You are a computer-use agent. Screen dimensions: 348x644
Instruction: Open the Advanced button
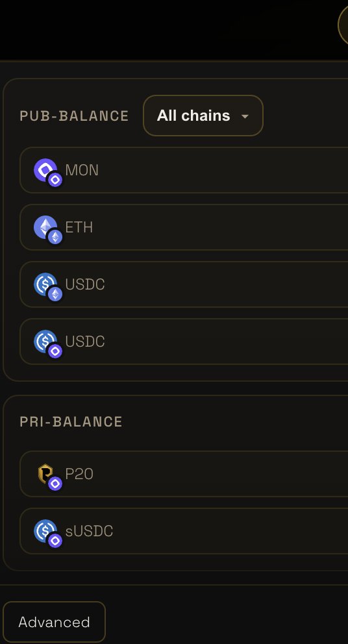(55, 622)
